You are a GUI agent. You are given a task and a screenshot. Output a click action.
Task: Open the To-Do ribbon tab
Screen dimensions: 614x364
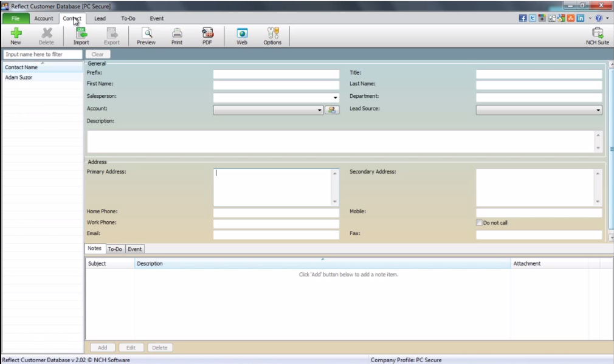128,18
